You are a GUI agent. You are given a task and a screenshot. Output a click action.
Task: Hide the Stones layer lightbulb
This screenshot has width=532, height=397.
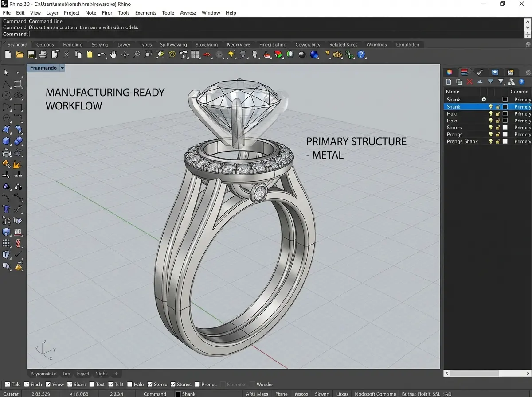(490, 127)
